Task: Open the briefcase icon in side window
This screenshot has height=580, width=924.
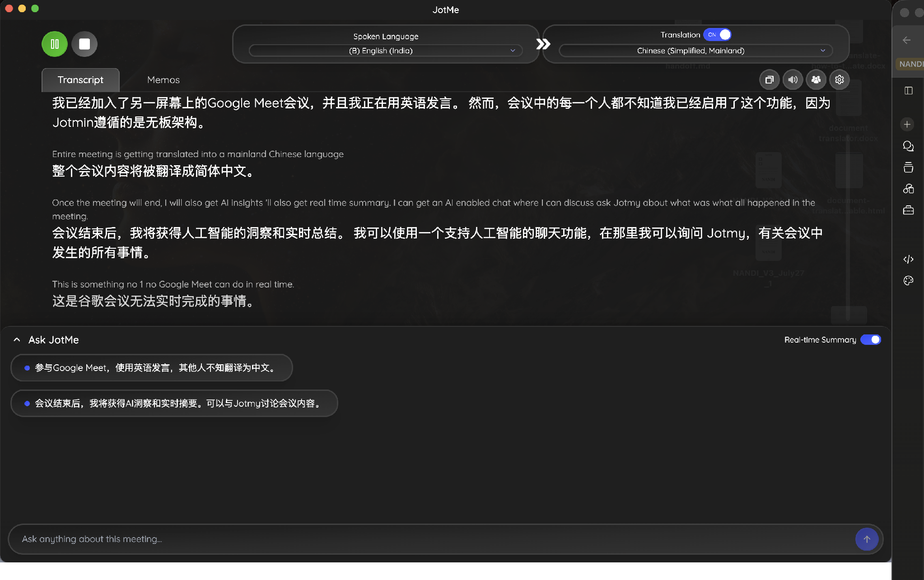Action: [908, 210]
